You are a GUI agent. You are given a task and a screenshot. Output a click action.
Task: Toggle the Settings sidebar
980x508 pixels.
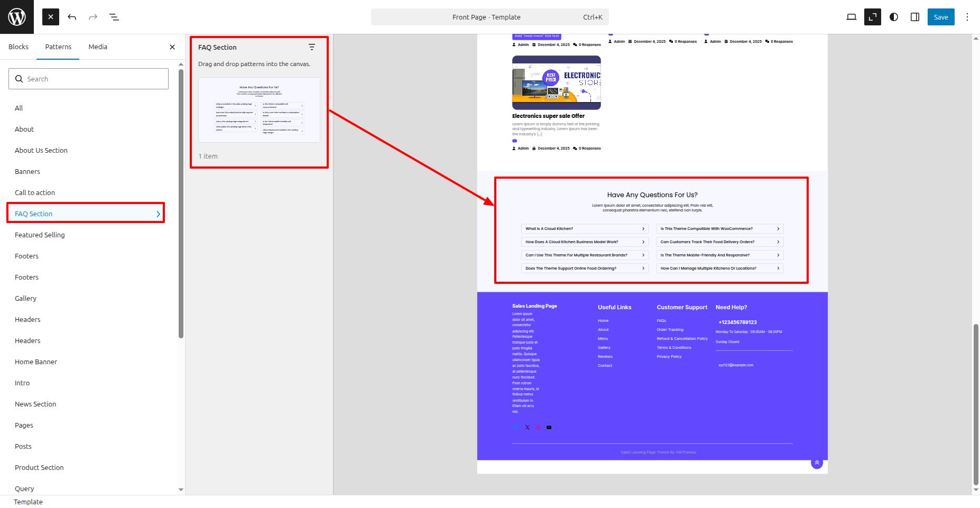pyautogui.click(x=915, y=17)
